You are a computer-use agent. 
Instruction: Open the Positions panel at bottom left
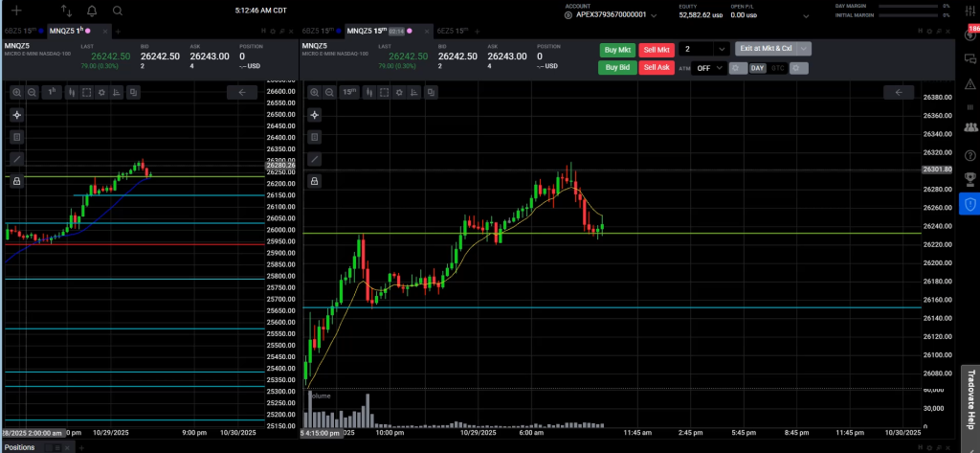19,447
